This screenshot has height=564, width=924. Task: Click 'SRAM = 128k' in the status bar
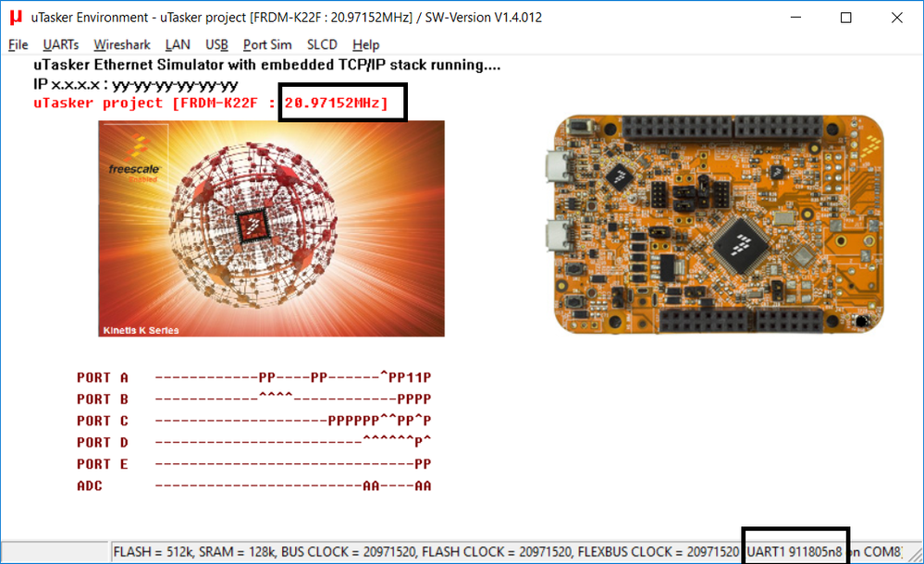coord(236,552)
